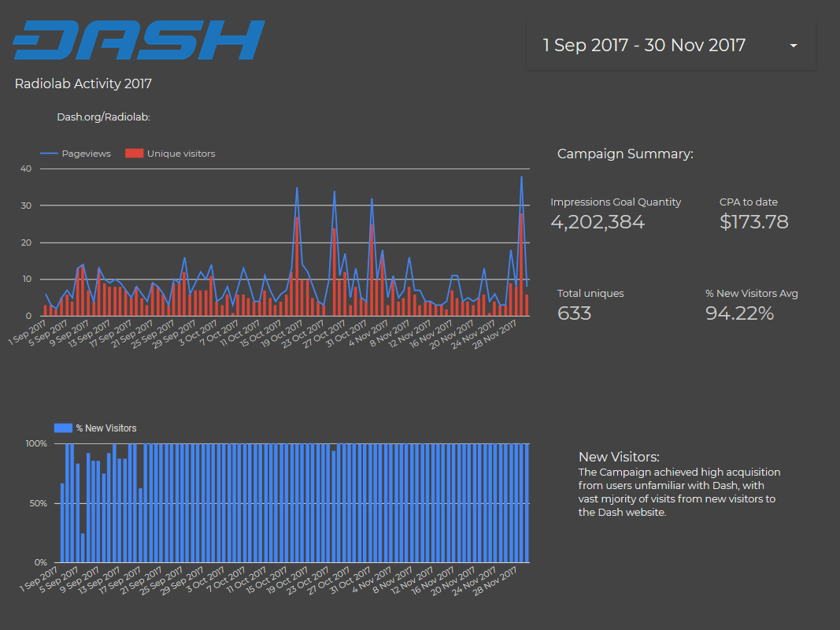
Task: Click the 'Campaign Summary:' heading
Action: (625, 154)
